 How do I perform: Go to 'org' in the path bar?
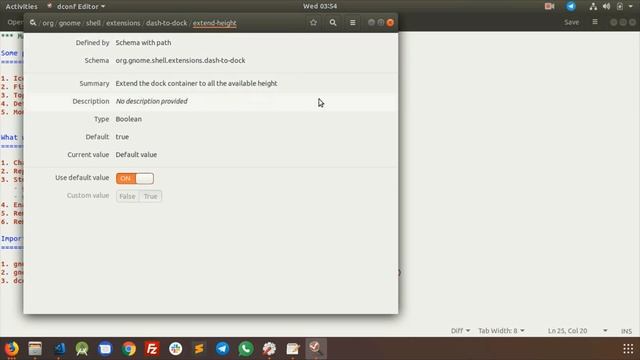(48, 23)
